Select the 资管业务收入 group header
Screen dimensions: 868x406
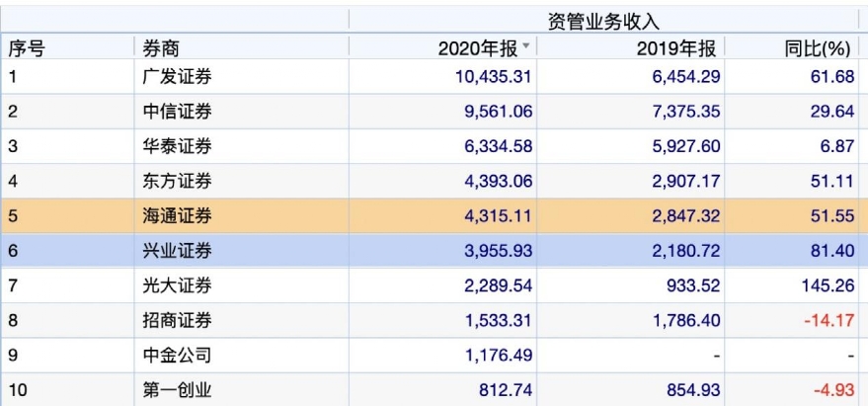(x=603, y=21)
